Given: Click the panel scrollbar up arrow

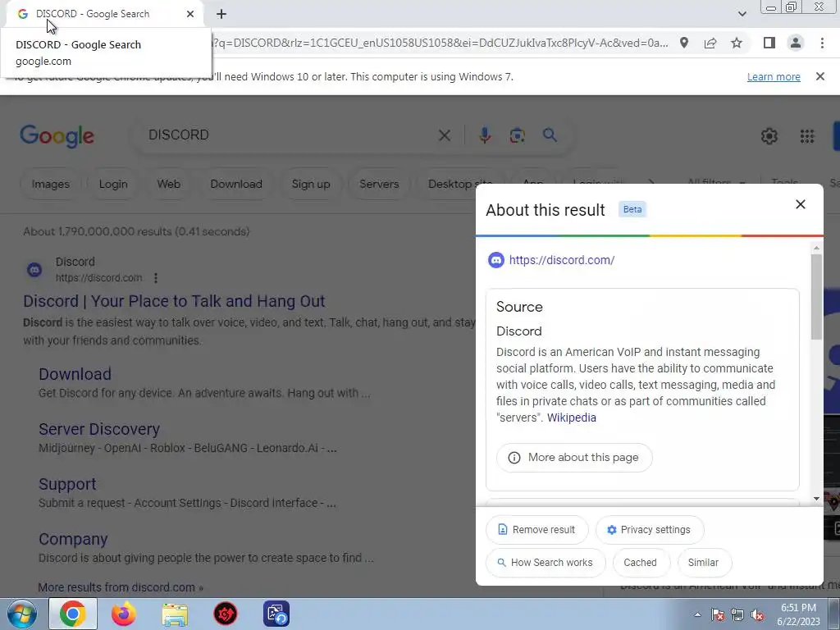Looking at the screenshot, I should coord(816,248).
